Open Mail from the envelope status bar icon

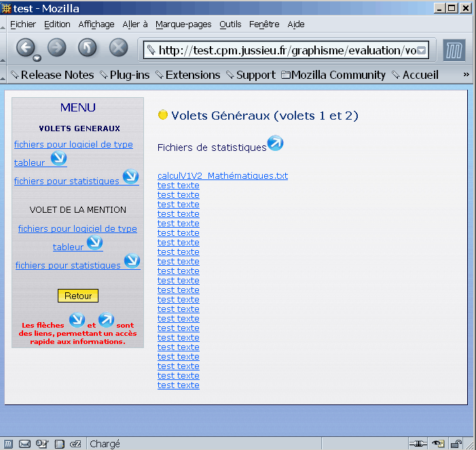[24, 444]
